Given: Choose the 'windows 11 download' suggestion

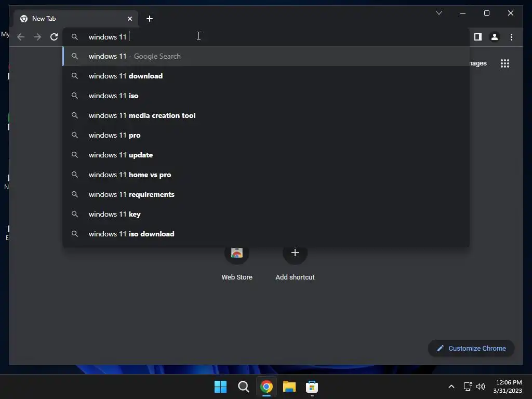Looking at the screenshot, I should click(x=267, y=76).
